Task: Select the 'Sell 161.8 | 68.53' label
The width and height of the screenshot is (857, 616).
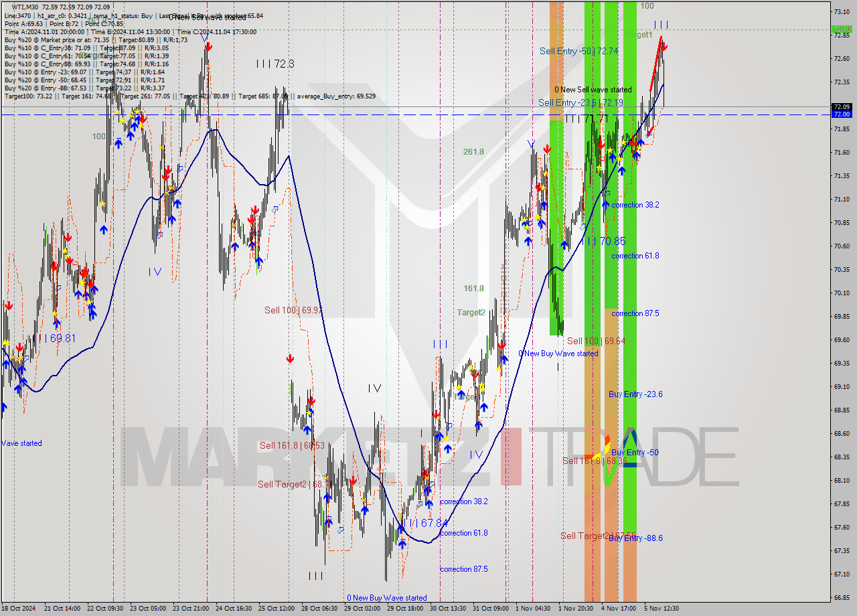Action: pos(292,445)
